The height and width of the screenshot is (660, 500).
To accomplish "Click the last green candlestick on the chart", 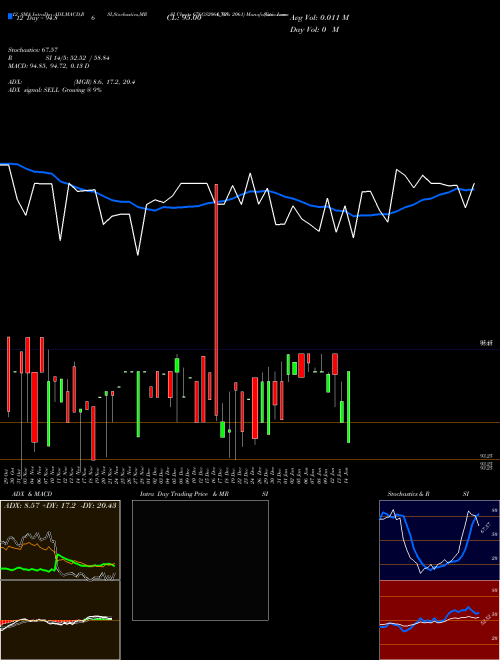I will [348, 407].
